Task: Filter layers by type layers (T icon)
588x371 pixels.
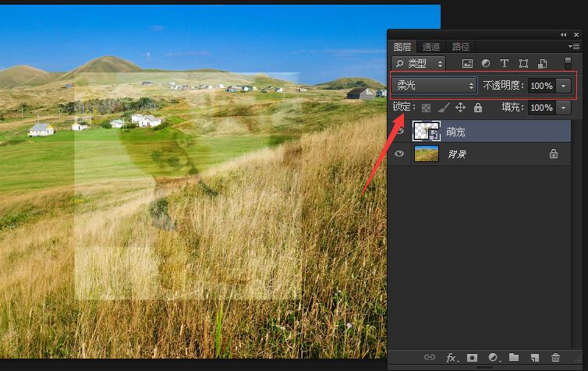Action: (x=505, y=64)
